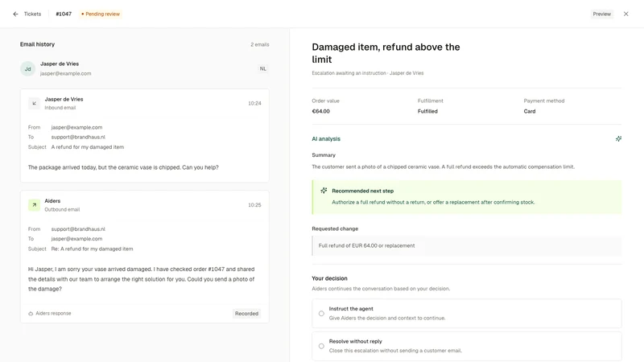Open the Tickets breadcrumb link

pyautogui.click(x=32, y=14)
